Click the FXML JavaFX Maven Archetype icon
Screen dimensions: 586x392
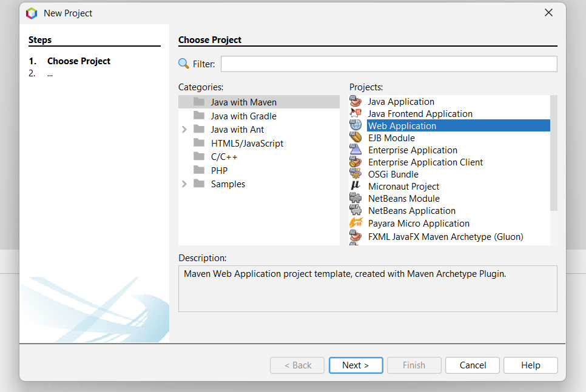[355, 236]
